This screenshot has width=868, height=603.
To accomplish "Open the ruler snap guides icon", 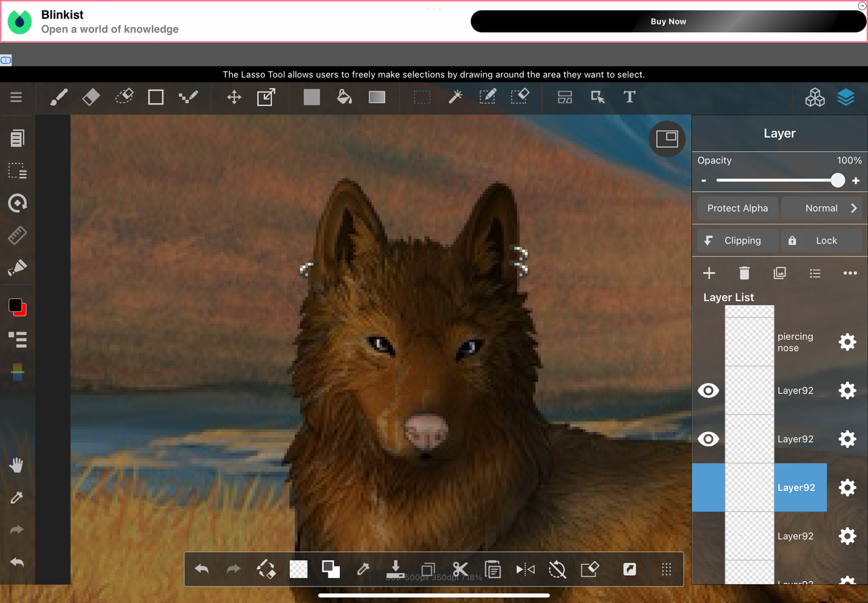I will click(18, 235).
